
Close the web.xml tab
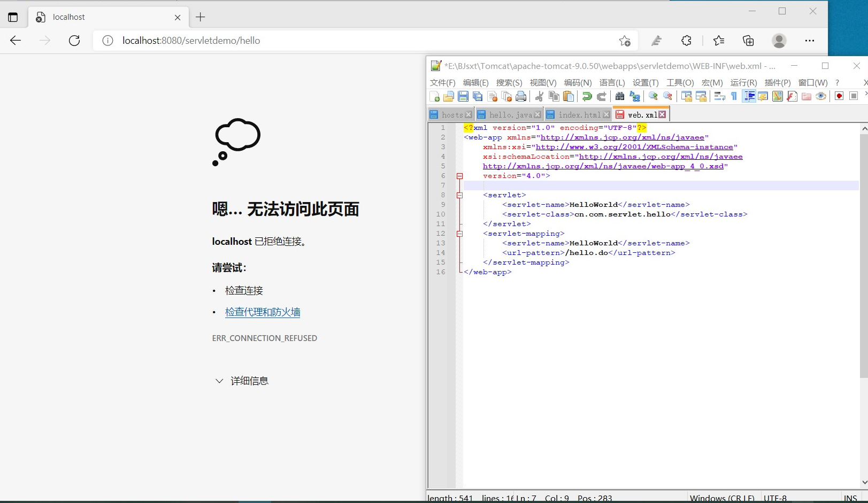click(x=662, y=115)
